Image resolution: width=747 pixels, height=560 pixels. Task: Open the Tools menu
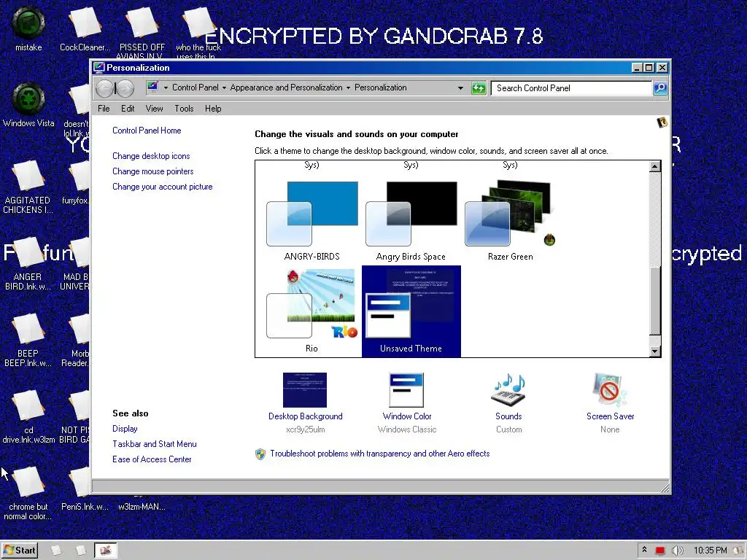click(184, 109)
